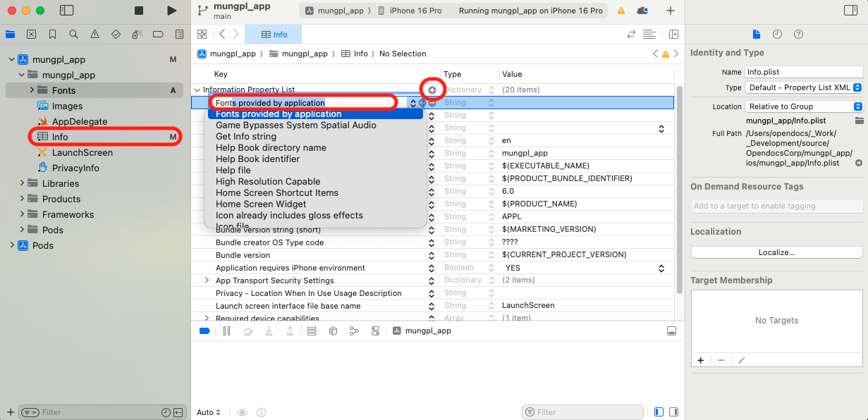Open the issue navigator warning icon

click(x=95, y=34)
